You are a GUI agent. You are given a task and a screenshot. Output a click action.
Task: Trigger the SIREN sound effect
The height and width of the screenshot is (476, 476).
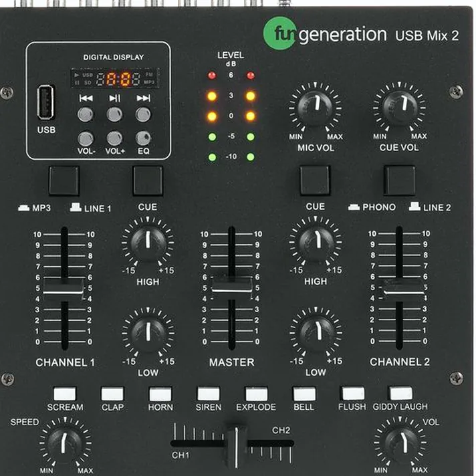(209, 394)
